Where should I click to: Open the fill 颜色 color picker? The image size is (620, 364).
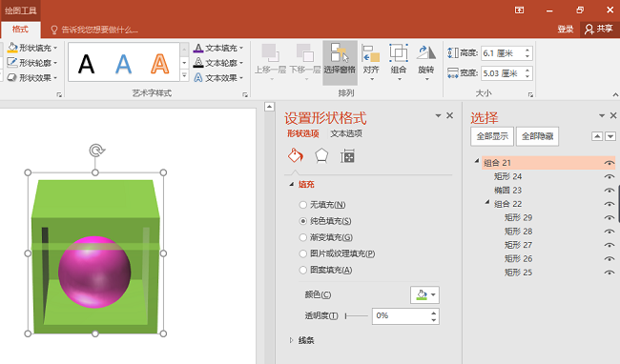(x=424, y=294)
